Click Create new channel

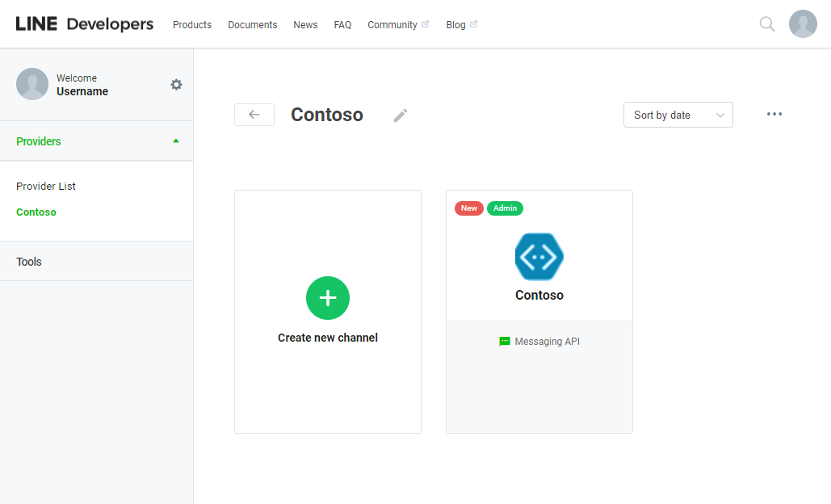pyautogui.click(x=327, y=311)
